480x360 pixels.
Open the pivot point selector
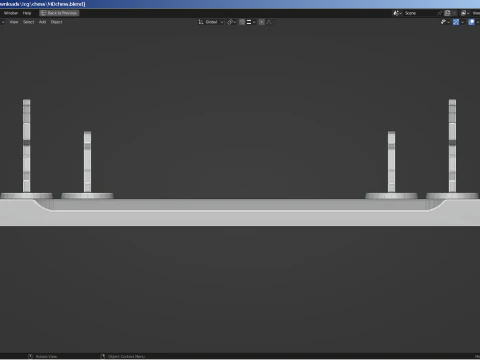[x=231, y=22]
